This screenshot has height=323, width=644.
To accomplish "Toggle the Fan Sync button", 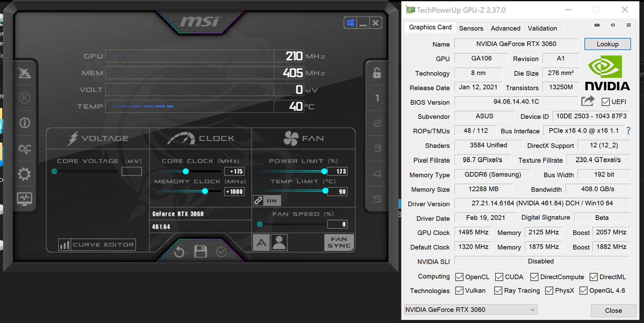I will (x=339, y=242).
